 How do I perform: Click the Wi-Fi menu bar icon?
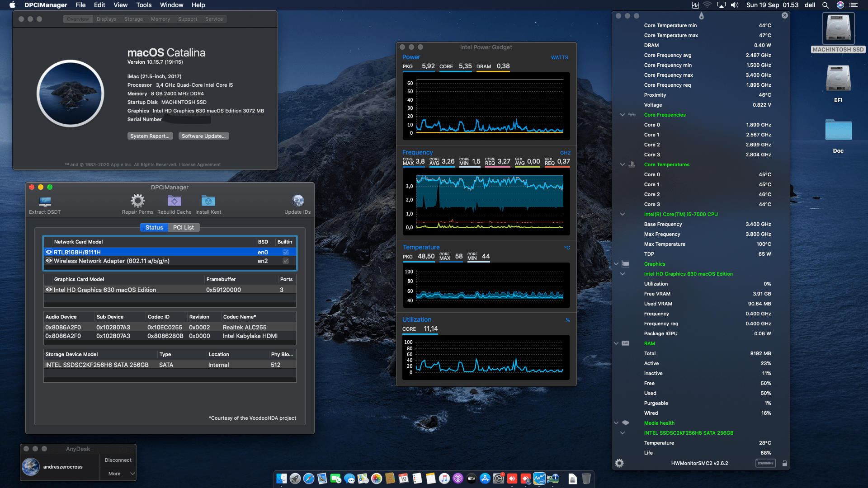pyautogui.click(x=708, y=5)
